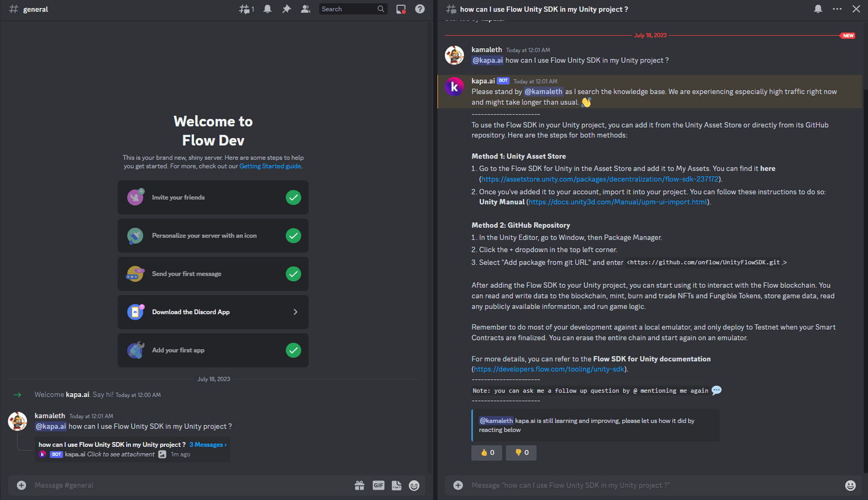Screen dimensions: 868x500
Task: Open the thread more options ellipsis
Action: pyautogui.click(x=837, y=9)
